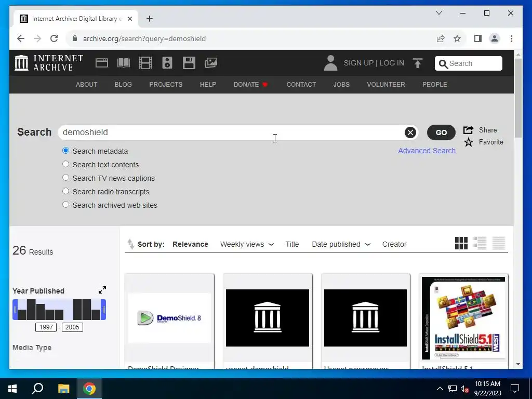Select Search TV news captions option
Viewport: 532px width, 399px height.
(x=66, y=178)
